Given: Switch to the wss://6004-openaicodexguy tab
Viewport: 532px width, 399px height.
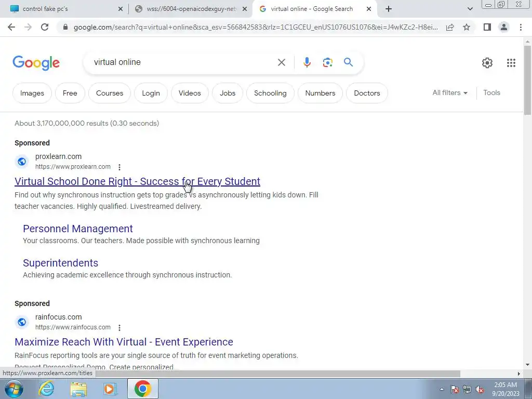Looking at the screenshot, I should (x=190, y=9).
